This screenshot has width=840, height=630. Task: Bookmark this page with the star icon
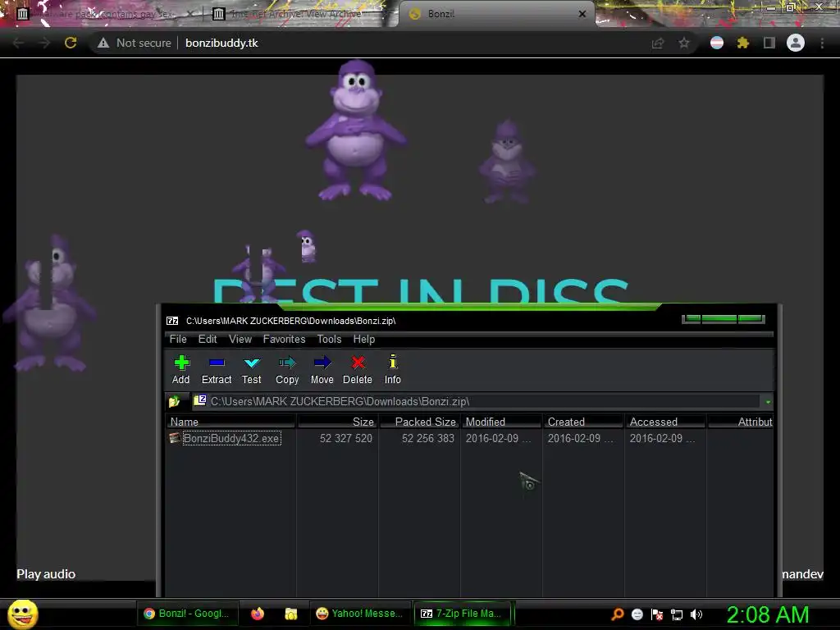point(684,43)
